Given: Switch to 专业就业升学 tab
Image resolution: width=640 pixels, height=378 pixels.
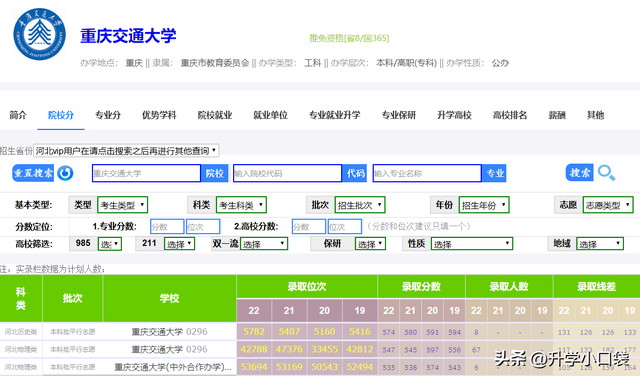Looking at the screenshot, I should tap(334, 115).
